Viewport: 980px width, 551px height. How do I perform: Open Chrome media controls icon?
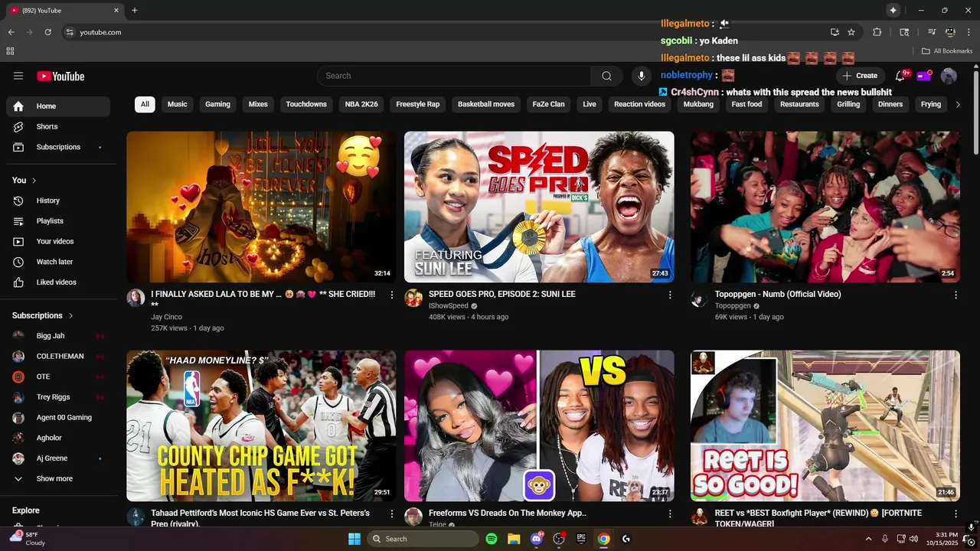point(932,32)
